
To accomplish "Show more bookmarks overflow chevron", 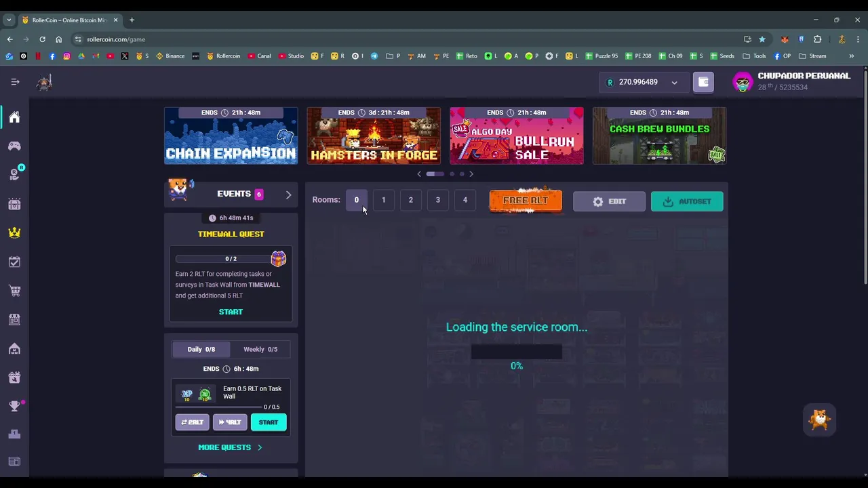I will tap(852, 56).
